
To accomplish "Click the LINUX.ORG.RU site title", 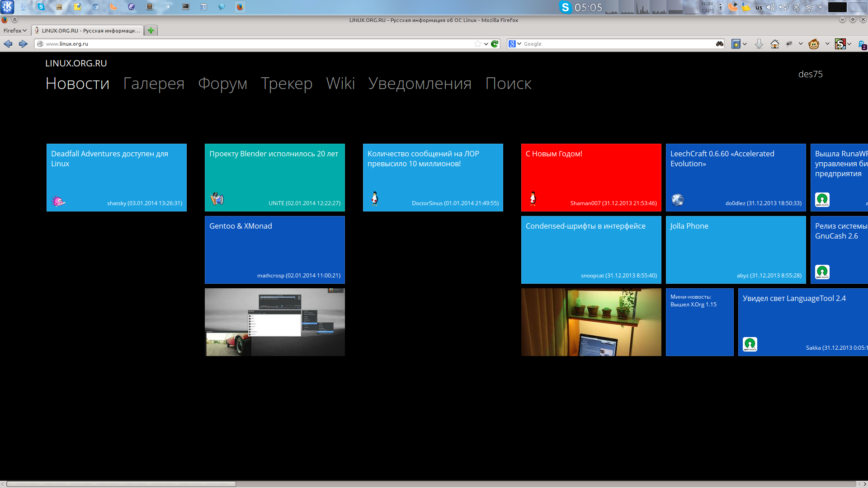I will click(76, 63).
